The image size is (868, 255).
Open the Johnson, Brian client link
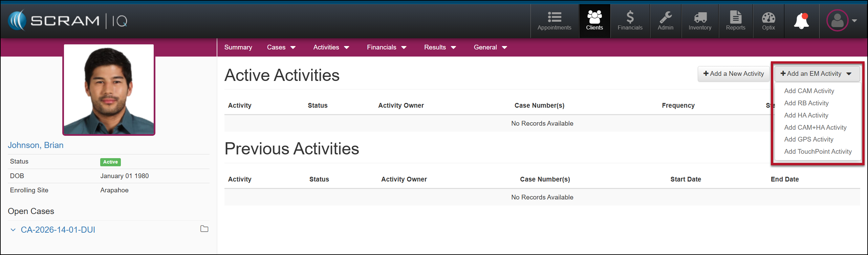(x=36, y=145)
